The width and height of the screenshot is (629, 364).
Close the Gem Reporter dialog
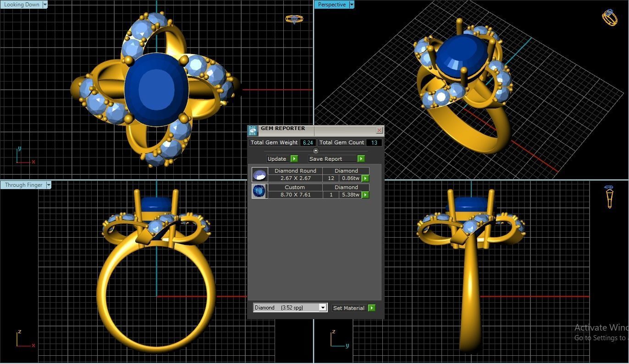tap(379, 130)
